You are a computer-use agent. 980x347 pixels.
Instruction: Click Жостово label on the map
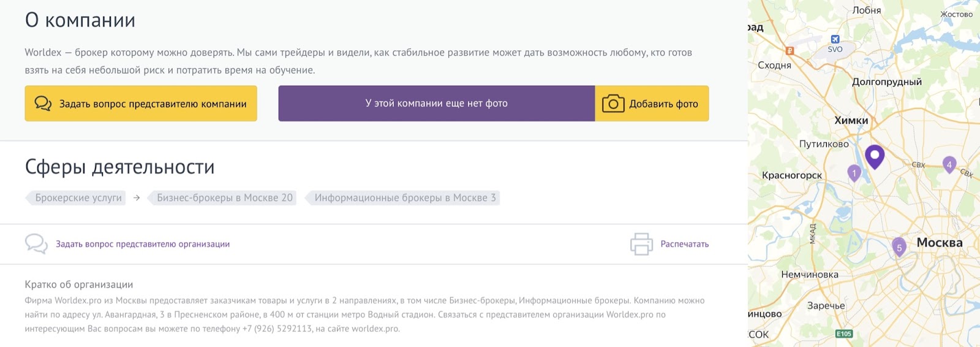click(956, 14)
